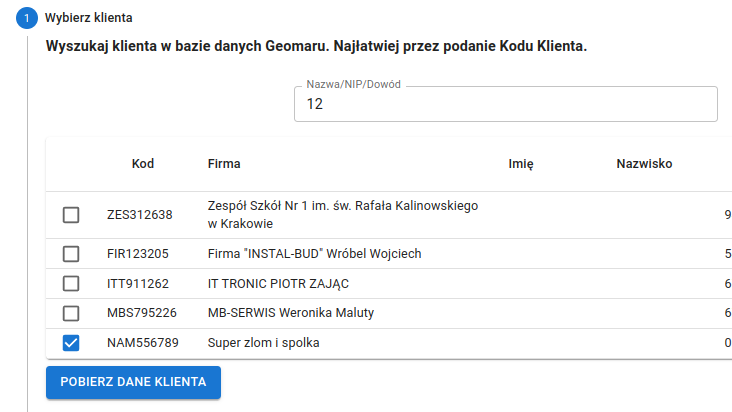Click the Nazwisko column header
The image size is (732, 412).
[x=643, y=164]
